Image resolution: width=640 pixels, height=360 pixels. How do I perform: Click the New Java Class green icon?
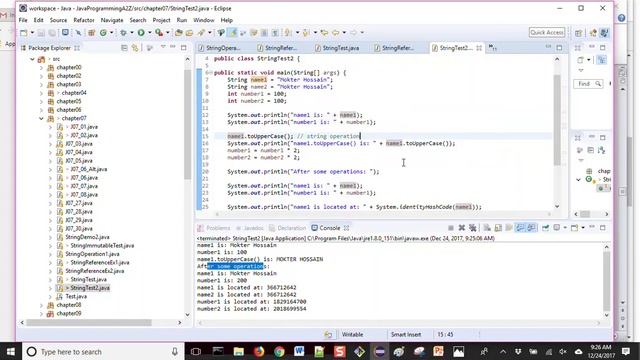[x=103, y=33]
